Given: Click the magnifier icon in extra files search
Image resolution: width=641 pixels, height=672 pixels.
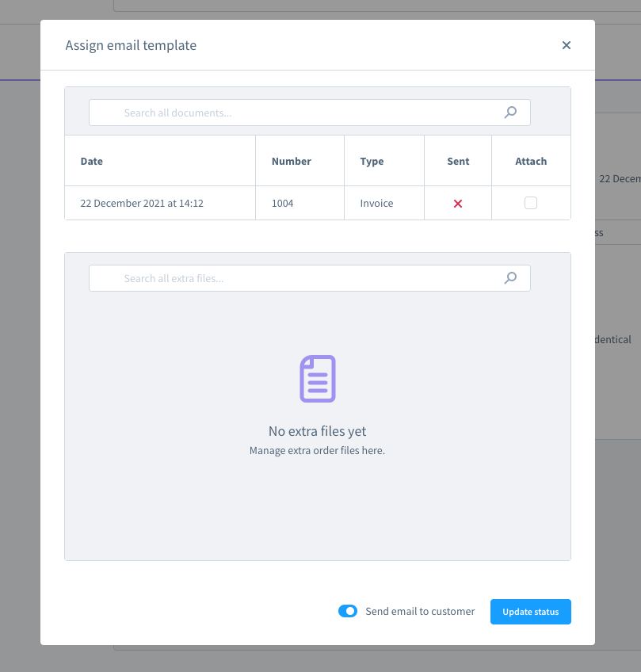Looking at the screenshot, I should pos(510,278).
